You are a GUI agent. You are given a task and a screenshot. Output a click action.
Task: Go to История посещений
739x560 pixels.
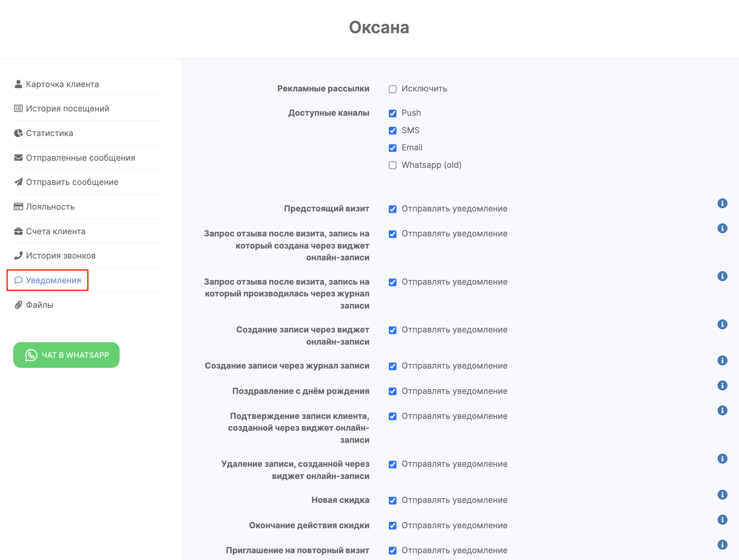click(67, 109)
